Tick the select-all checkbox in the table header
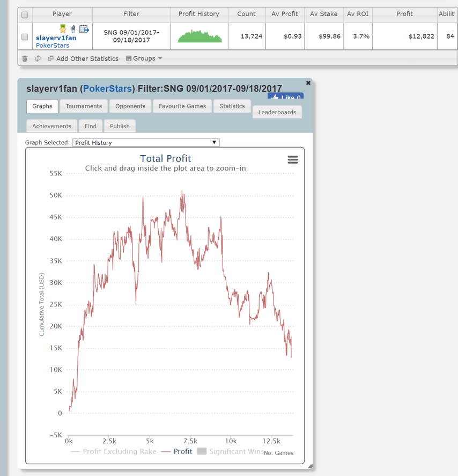 [25, 14]
